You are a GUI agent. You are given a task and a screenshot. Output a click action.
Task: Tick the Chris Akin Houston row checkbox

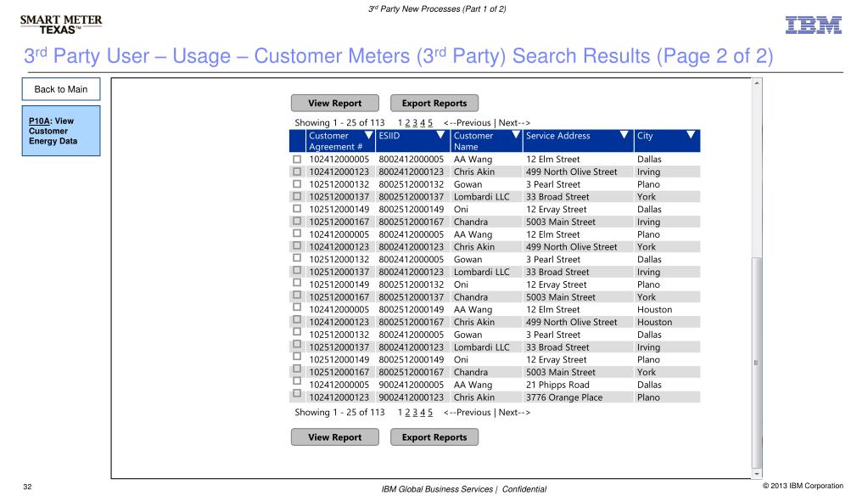click(x=297, y=320)
